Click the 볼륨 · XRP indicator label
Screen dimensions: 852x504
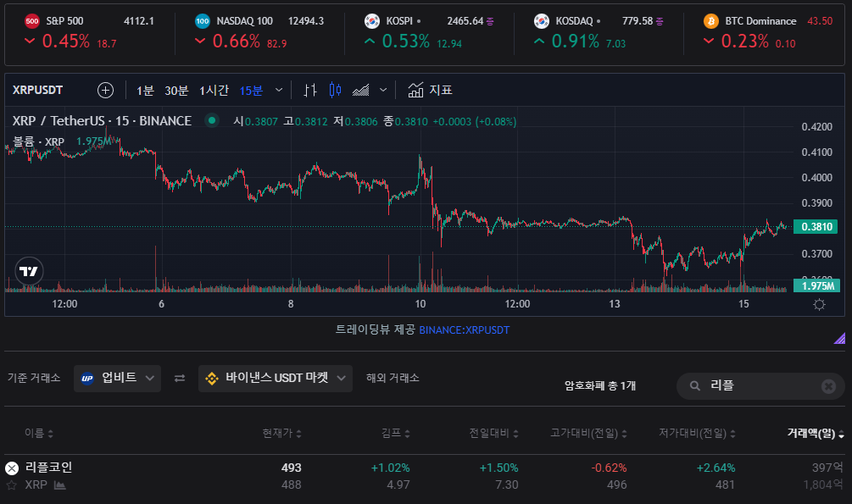coord(39,141)
